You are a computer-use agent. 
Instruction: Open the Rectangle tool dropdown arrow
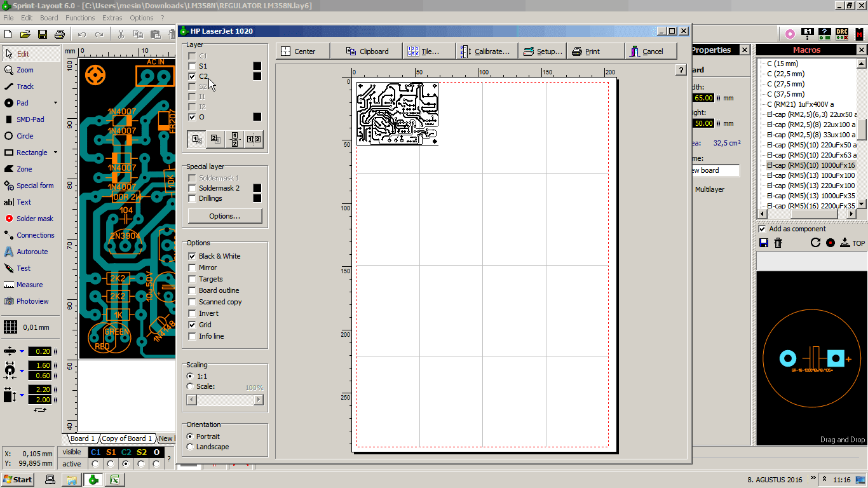coord(55,152)
